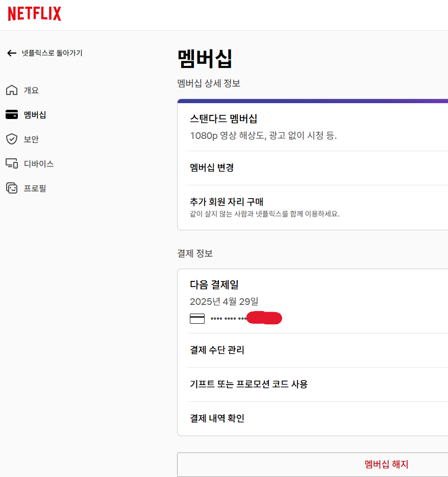
Task: Click the back arrow icon
Action: (11, 53)
